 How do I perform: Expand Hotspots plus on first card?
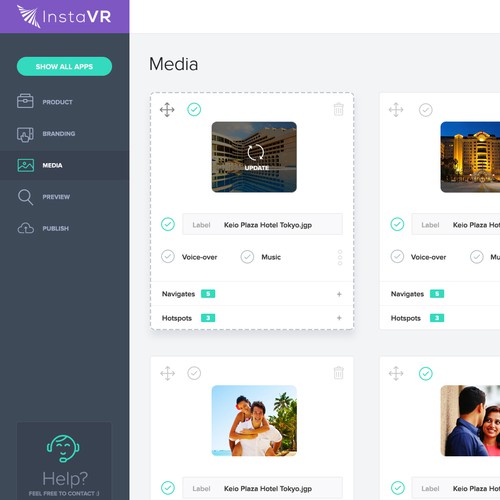pyautogui.click(x=339, y=318)
